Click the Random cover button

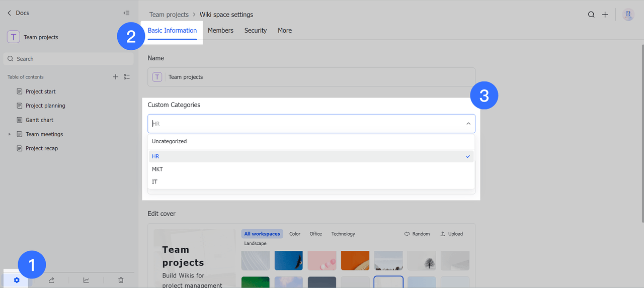(x=417, y=234)
